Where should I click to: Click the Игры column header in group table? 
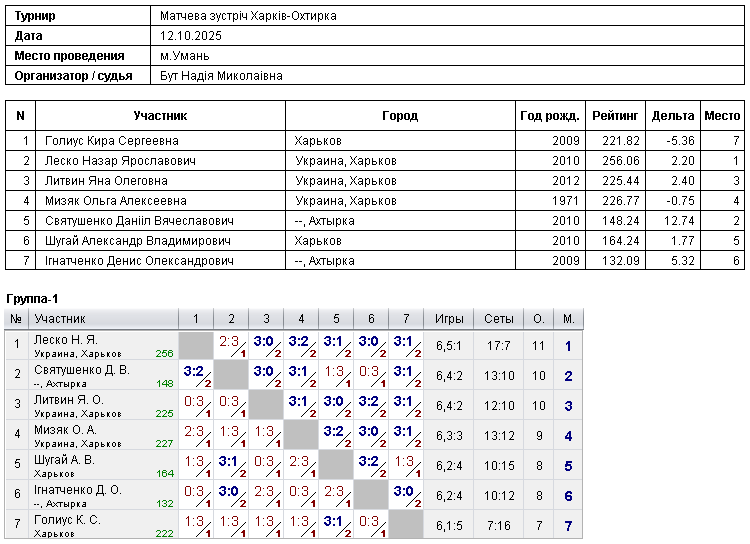pos(449,319)
